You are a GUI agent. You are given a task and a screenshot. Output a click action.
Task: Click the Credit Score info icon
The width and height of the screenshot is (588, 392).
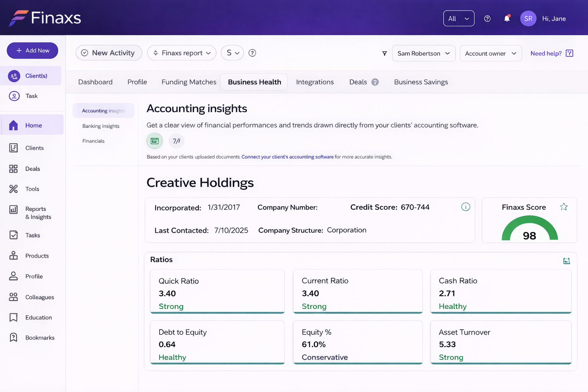click(465, 207)
